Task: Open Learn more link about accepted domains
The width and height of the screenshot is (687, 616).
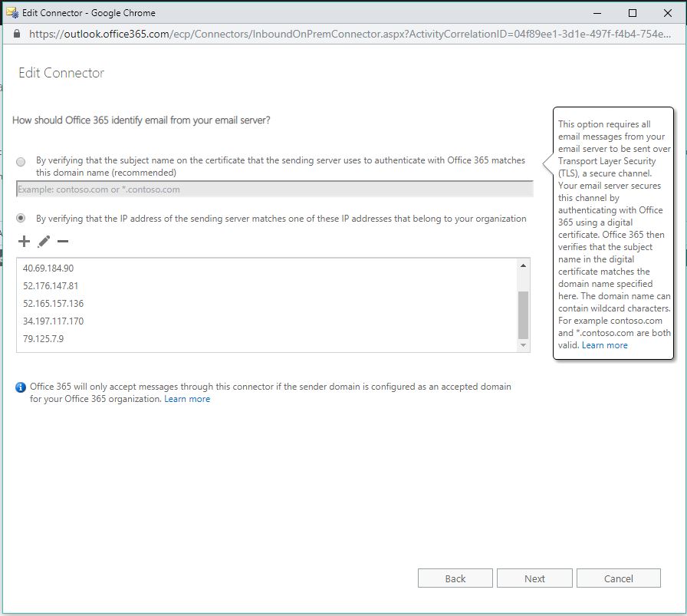Action: click(187, 399)
